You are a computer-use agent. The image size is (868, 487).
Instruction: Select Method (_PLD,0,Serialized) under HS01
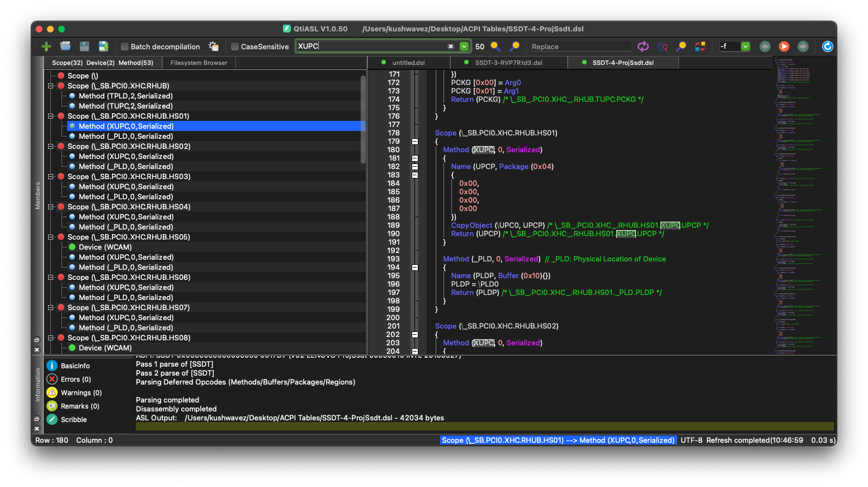point(126,136)
